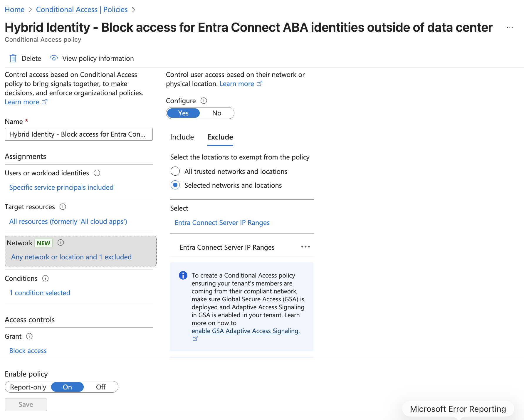This screenshot has width=524, height=420.
Task: Set Enable policy to On
Action: point(67,387)
